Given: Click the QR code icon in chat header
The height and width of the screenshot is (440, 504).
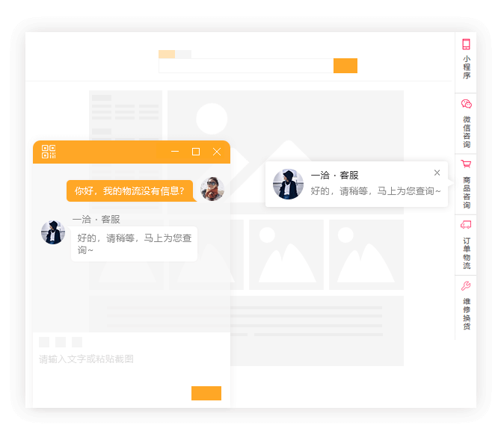Looking at the screenshot, I should point(49,152).
